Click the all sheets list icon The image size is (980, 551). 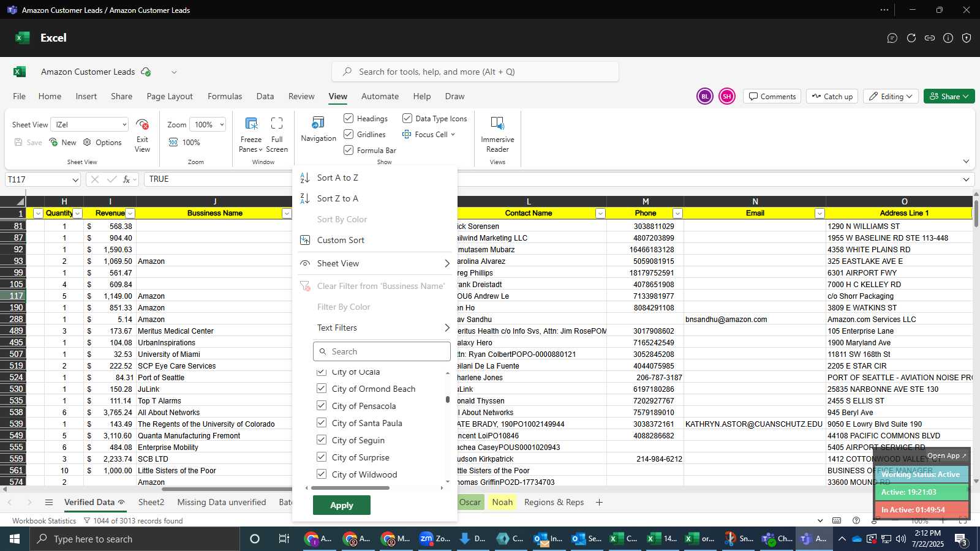point(49,503)
